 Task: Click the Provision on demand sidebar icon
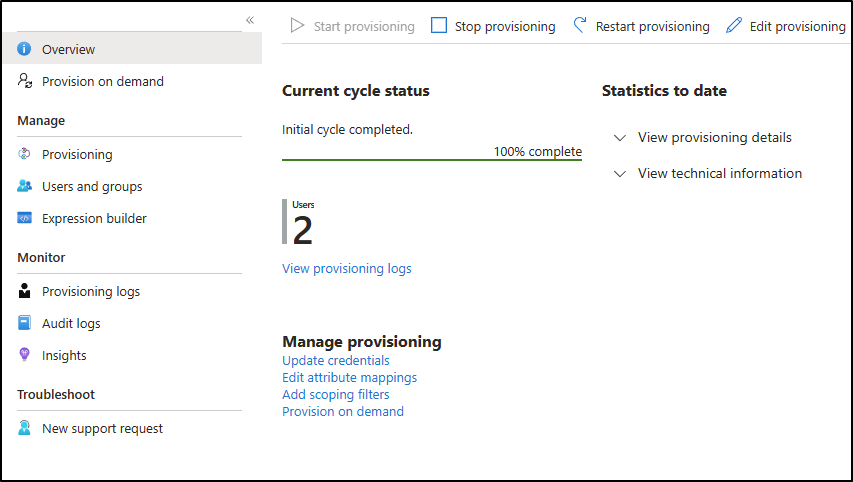(25, 81)
